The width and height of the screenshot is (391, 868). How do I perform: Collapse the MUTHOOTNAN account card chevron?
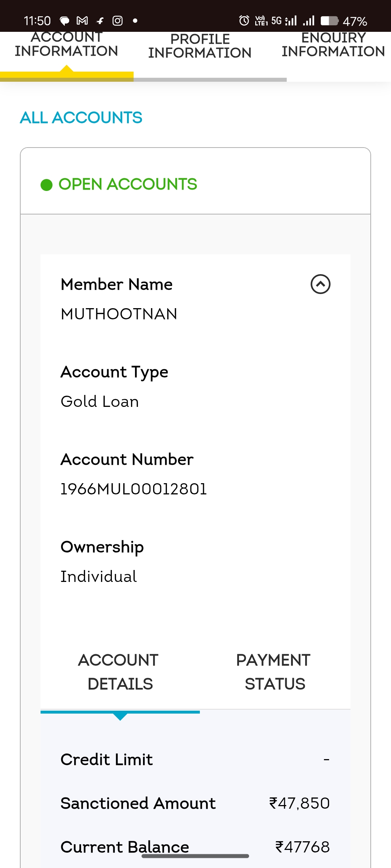[320, 284]
